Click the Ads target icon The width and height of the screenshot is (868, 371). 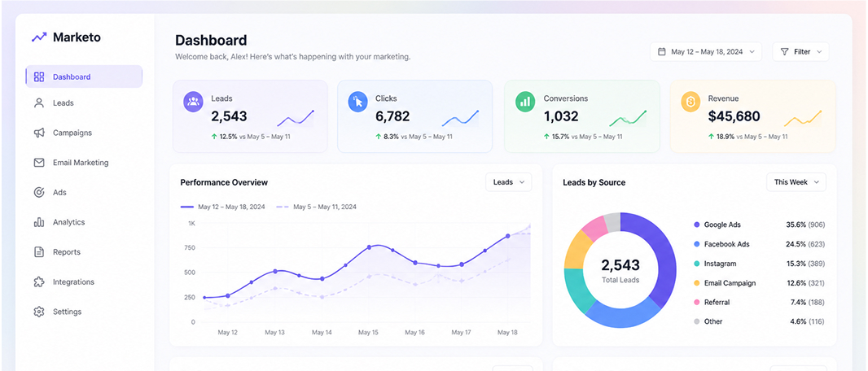tap(39, 192)
